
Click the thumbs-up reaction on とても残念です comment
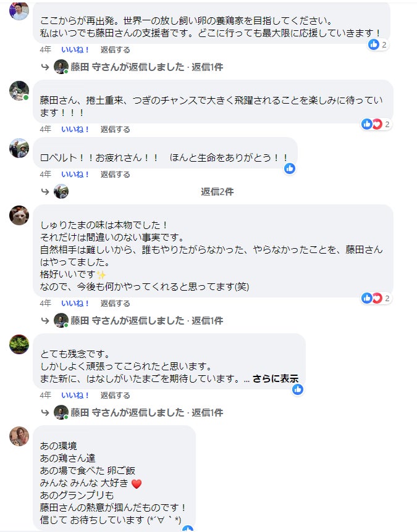click(x=298, y=389)
